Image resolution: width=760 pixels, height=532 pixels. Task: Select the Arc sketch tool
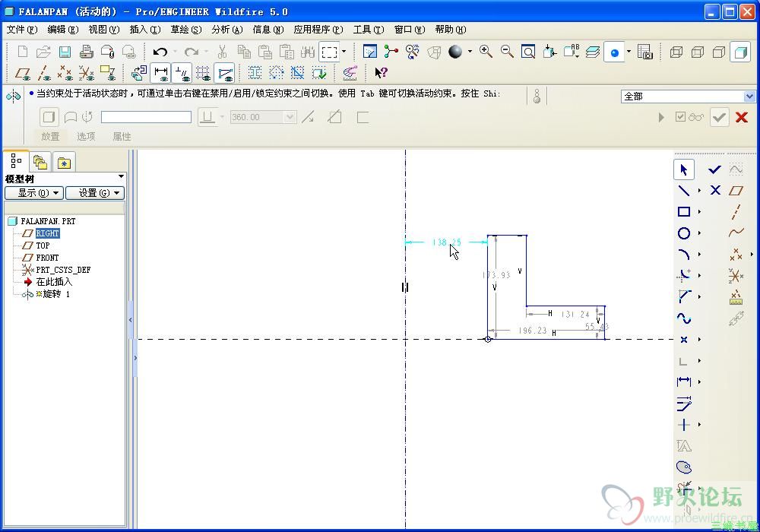click(683, 255)
